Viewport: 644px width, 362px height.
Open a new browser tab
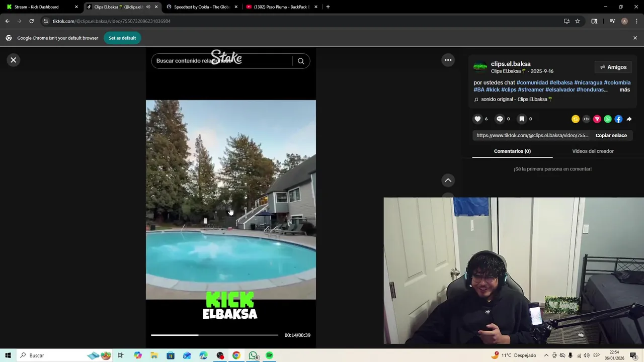(328, 7)
